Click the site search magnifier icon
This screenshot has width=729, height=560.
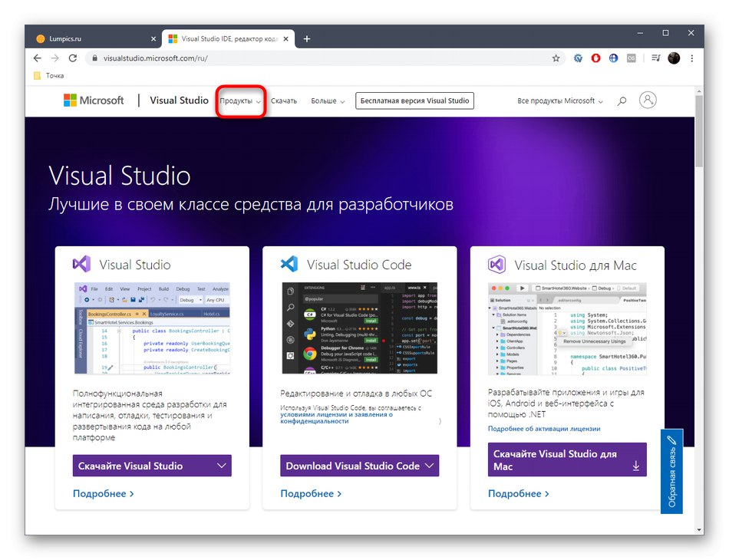click(x=622, y=100)
